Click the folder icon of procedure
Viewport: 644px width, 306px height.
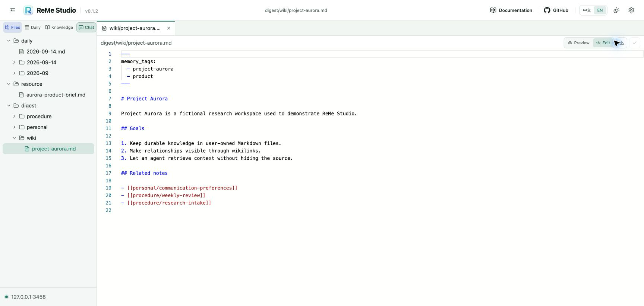(22, 116)
